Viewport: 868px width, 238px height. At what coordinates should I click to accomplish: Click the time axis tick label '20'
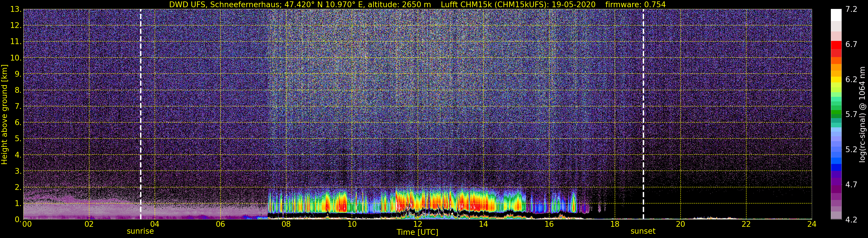pyautogui.click(x=680, y=224)
